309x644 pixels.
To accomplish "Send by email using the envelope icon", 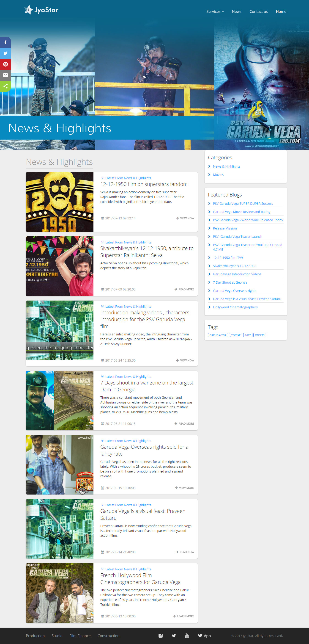I will click(x=5, y=75).
